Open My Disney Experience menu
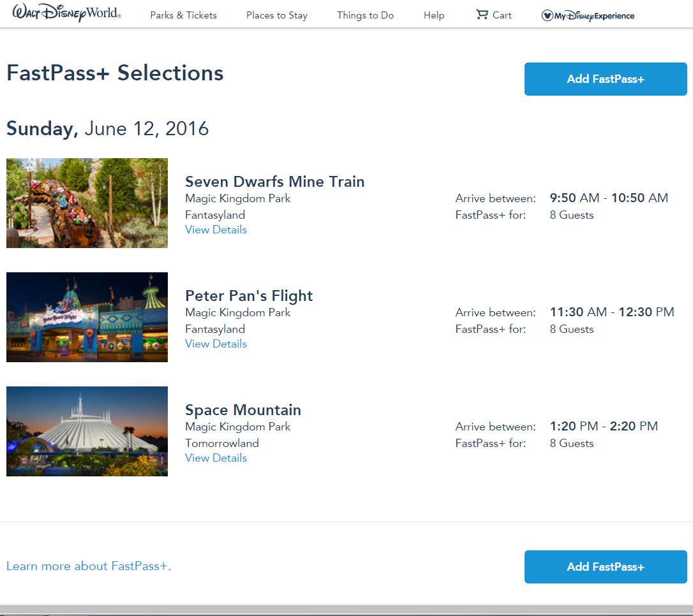 coord(588,16)
